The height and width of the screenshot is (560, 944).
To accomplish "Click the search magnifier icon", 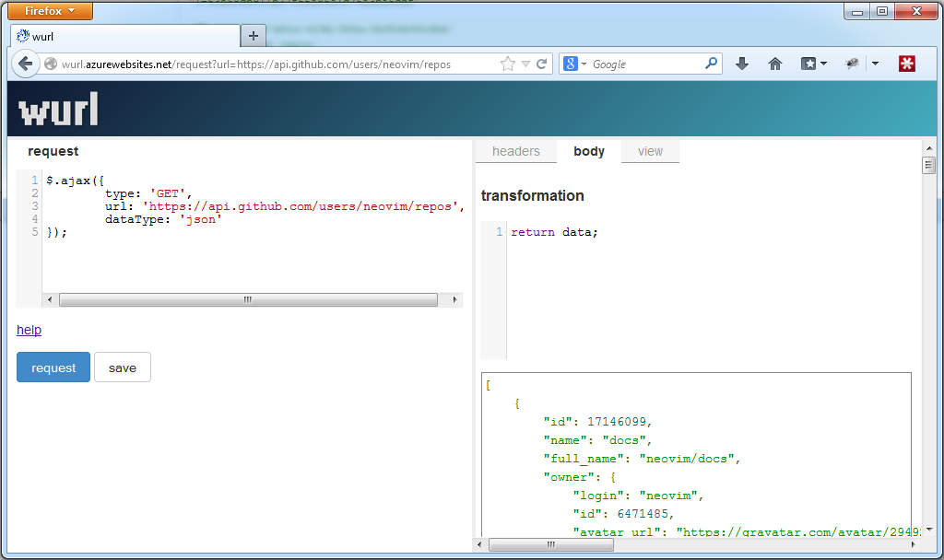I will tap(711, 64).
